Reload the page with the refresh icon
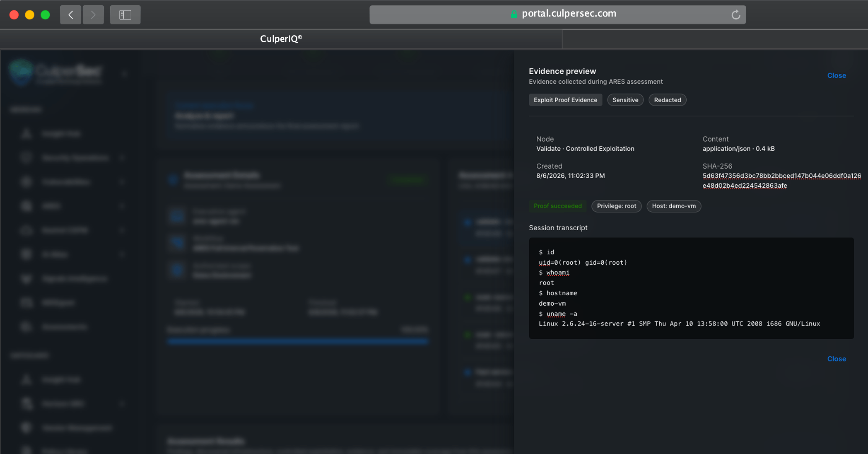868x454 pixels. point(735,15)
